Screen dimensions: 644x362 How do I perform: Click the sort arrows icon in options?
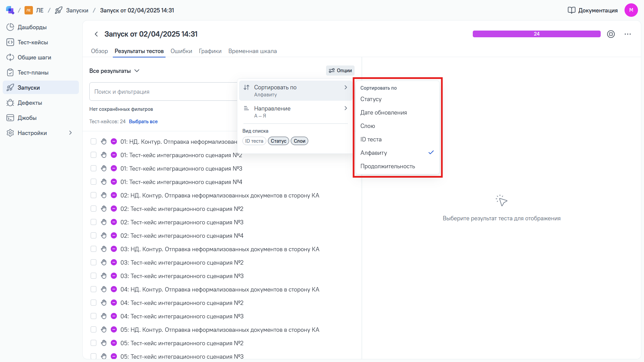(x=246, y=87)
